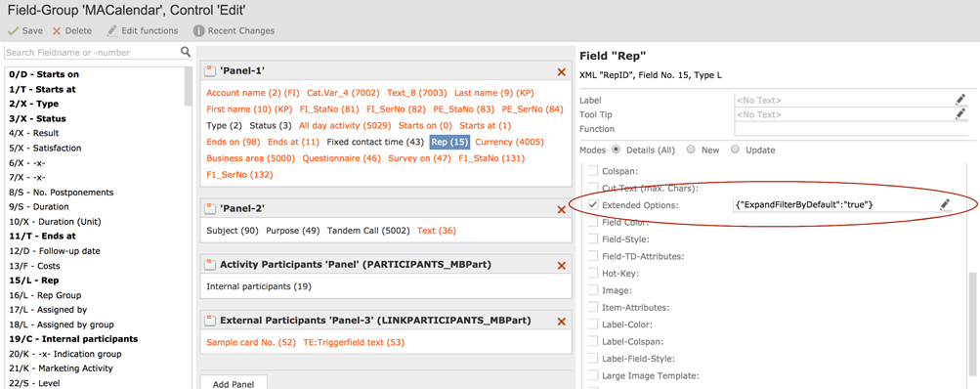The width and height of the screenshot is (980, 389).
Task: Select '12/D - Follow-up date' in list
Action: 55,251
